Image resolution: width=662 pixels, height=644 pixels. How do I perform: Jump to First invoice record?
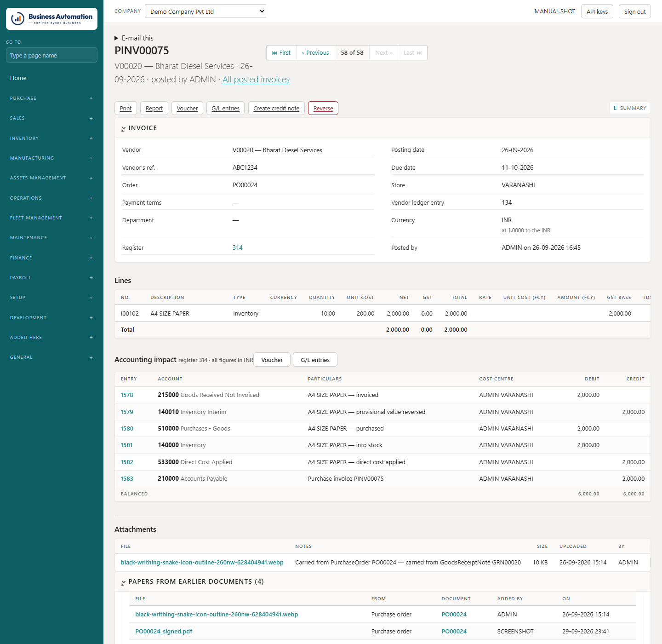pyautogui.click(x=281, y=53)
